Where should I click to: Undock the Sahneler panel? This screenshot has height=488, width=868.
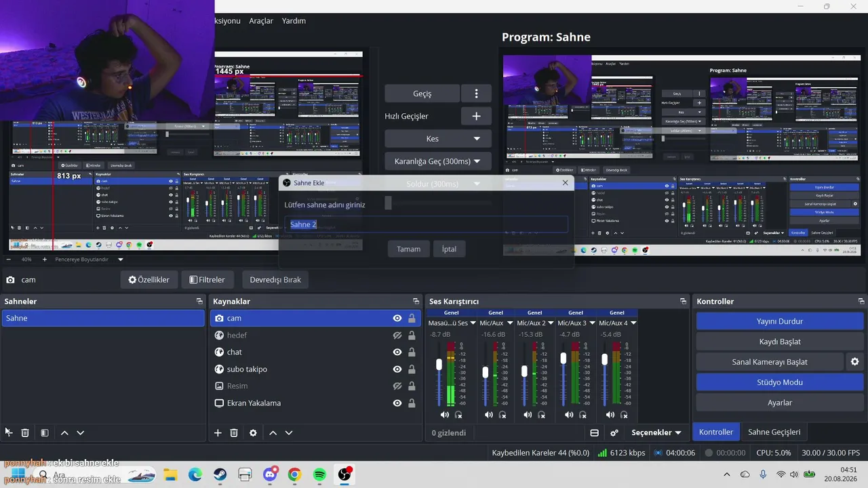199,301
